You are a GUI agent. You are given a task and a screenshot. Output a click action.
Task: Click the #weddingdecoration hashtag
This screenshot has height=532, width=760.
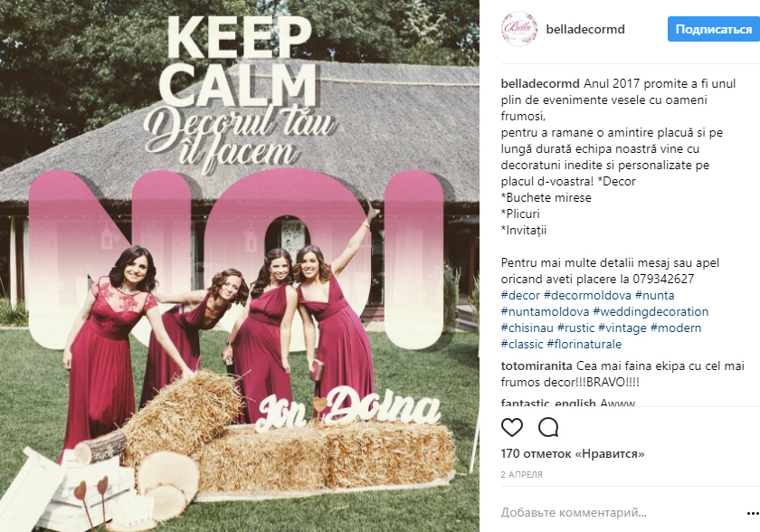[651, 311]
